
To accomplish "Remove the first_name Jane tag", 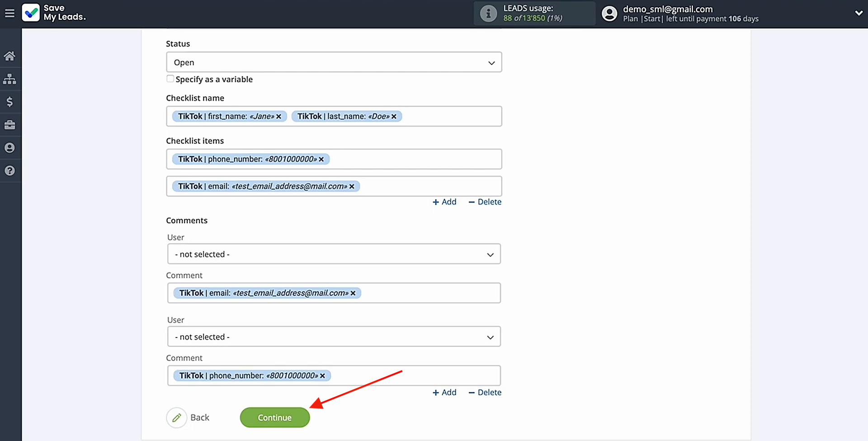I will coord(279,117).
